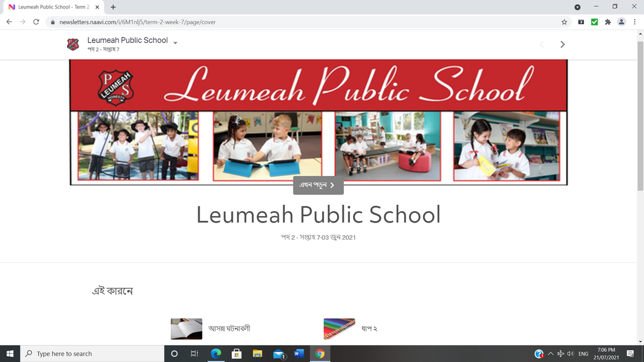Image resolution: width=644 pixels, height=362 pixels.
Task: Open the green checkmark extension
Action: coord(594,22)
